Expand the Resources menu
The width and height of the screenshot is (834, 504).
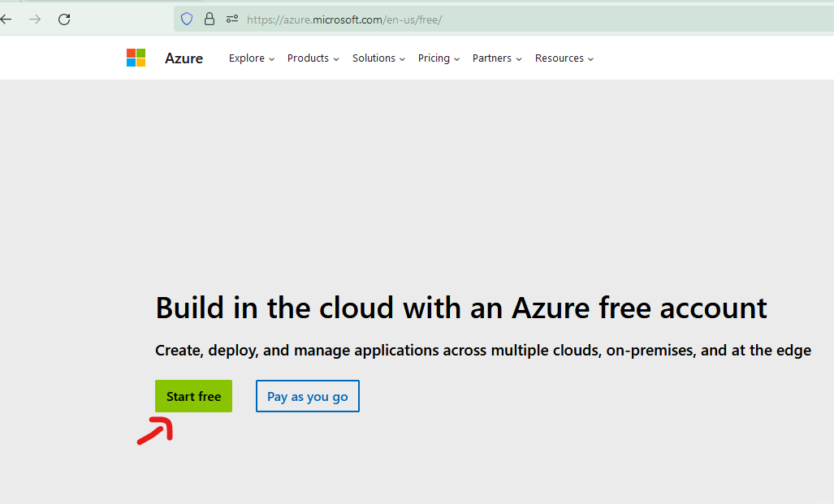564,58
